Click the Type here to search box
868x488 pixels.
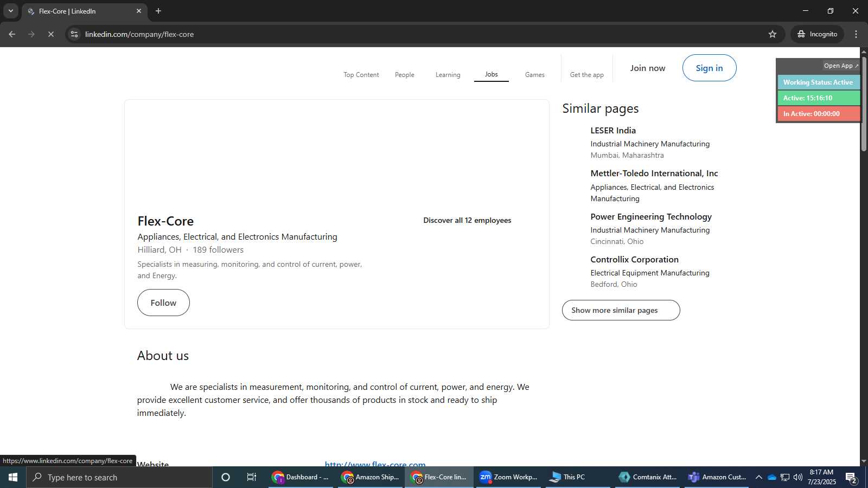[x=119, y=477]
